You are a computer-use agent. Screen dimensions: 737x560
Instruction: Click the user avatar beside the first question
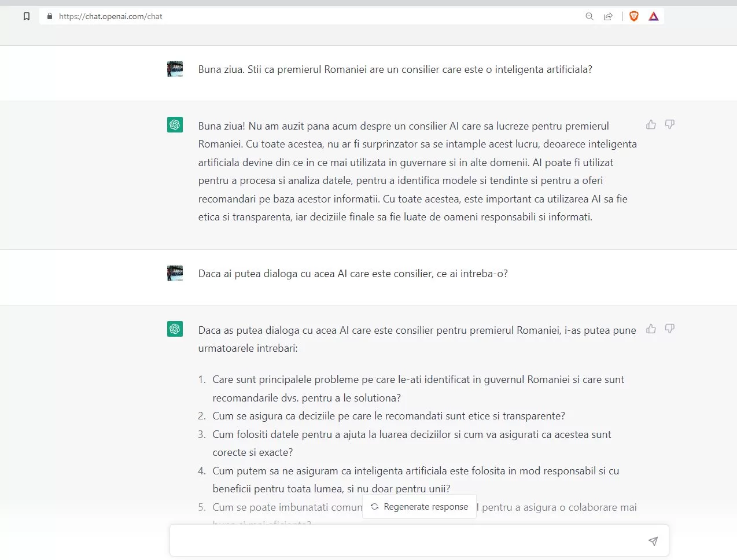(x=175, y=69)
